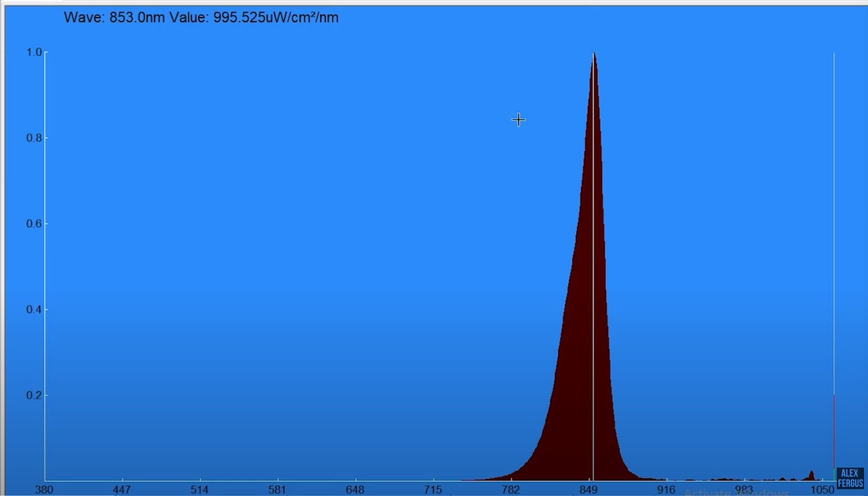Click the 916 wavelength label

coord(665,489)
